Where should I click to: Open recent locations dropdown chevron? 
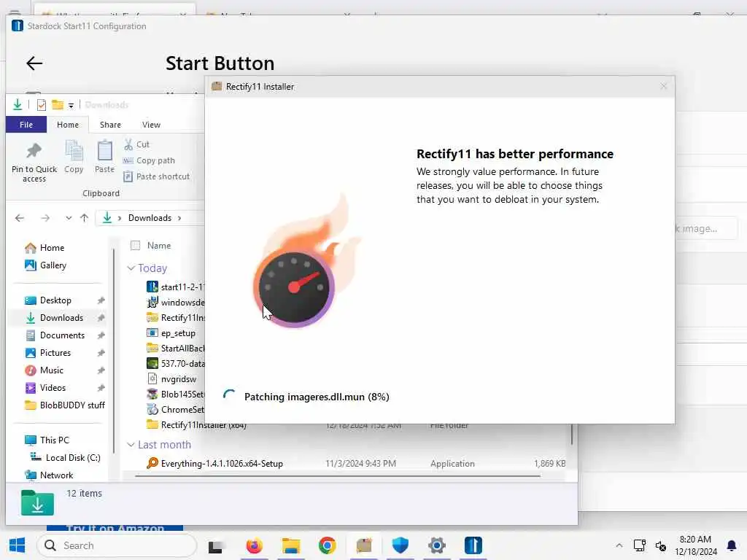(69, 218)
